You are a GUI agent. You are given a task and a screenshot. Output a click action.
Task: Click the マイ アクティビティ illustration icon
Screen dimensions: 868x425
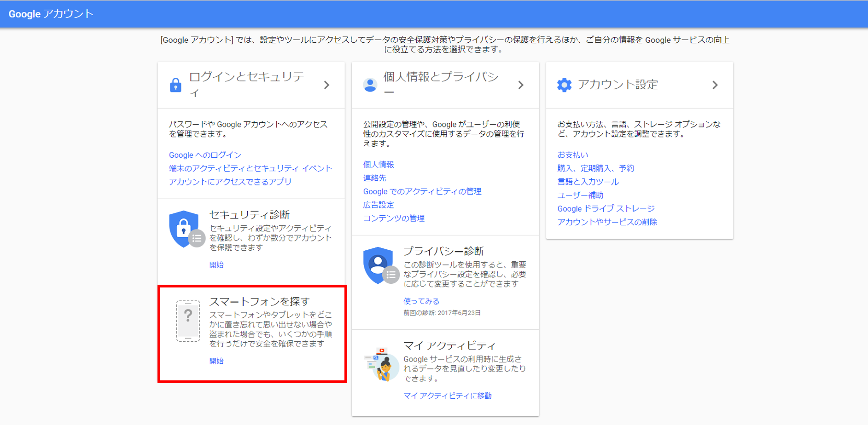coord(381,364)
